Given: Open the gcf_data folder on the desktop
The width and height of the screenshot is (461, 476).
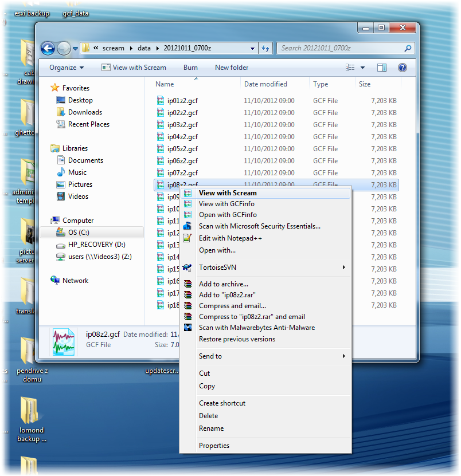Looking at the screenshot, I should 75,7.
